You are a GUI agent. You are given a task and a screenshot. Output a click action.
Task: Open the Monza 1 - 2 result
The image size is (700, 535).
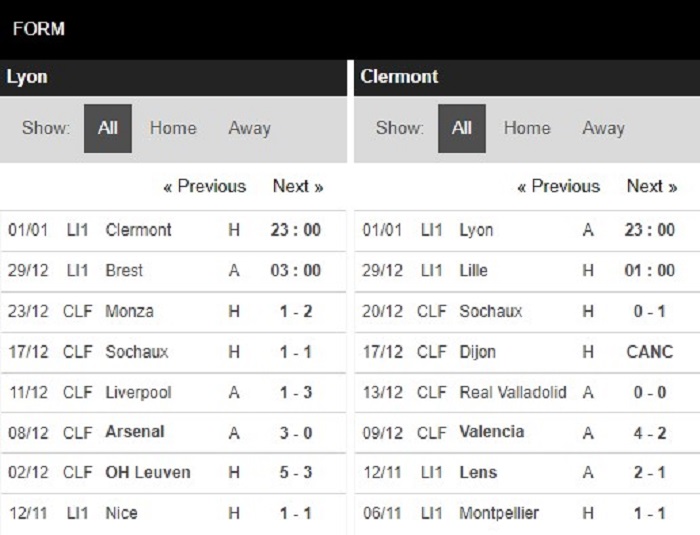[295, 311]
